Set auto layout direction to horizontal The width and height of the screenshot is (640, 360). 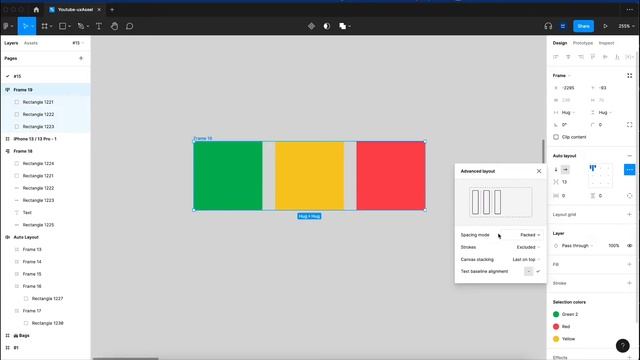click(x=565, y=169)
